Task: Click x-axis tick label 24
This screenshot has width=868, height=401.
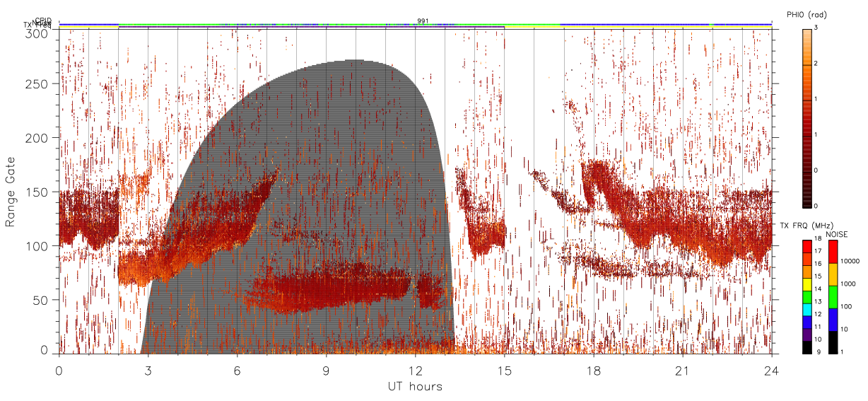Action: click(772, 371)
